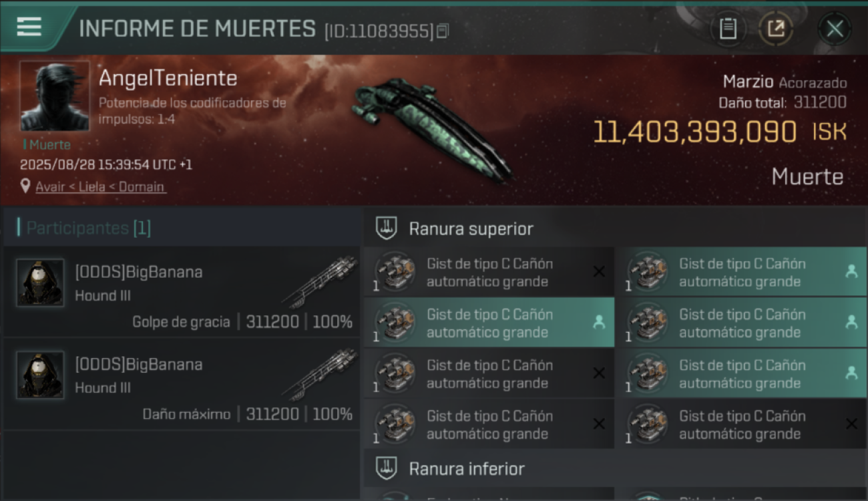Share the kill report externally
Screen dimensions: 868x501
click(x=775, y=29)
